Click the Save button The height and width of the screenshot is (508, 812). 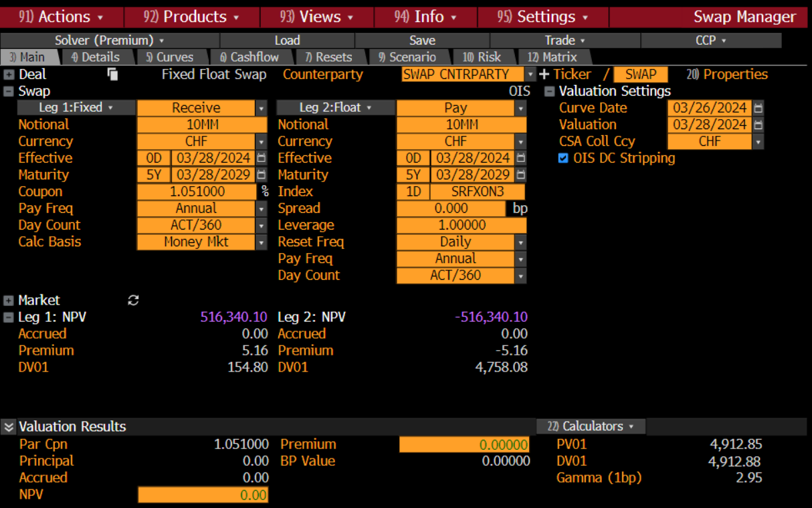pyautogui.click(x=422, y=40)
